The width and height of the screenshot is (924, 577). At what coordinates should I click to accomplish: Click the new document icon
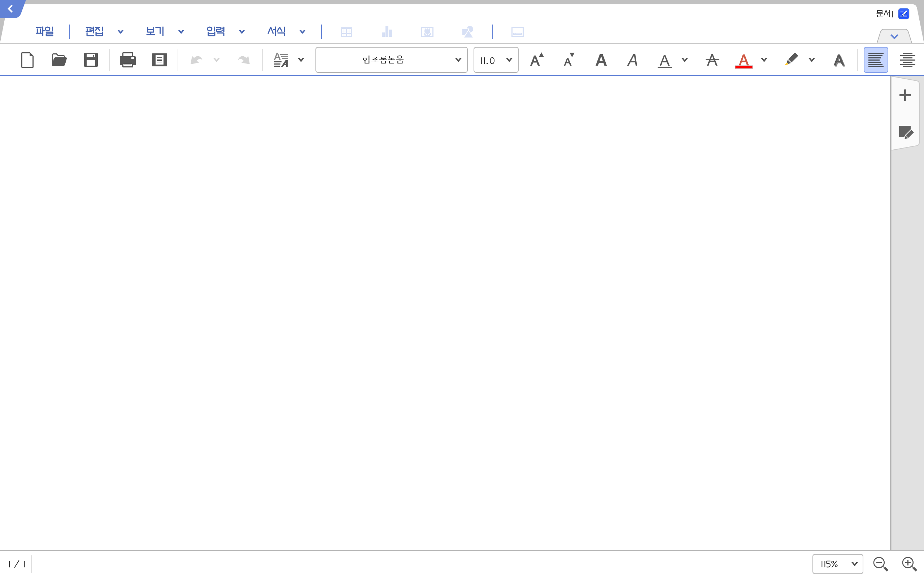pos(27,60)
